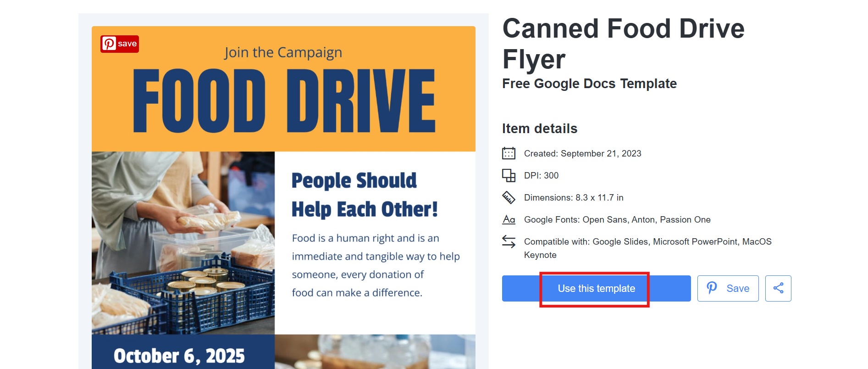Click the Item details heading
868x369 pixels.
coord(540,129)
